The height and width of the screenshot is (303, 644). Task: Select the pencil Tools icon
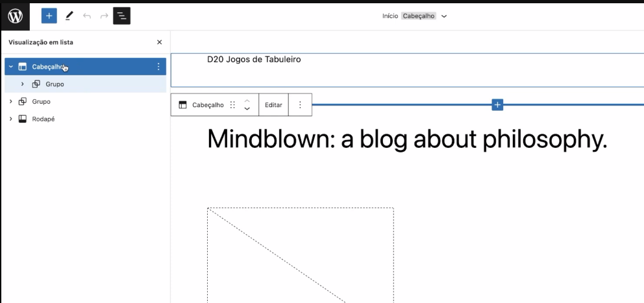click(69, 16)
